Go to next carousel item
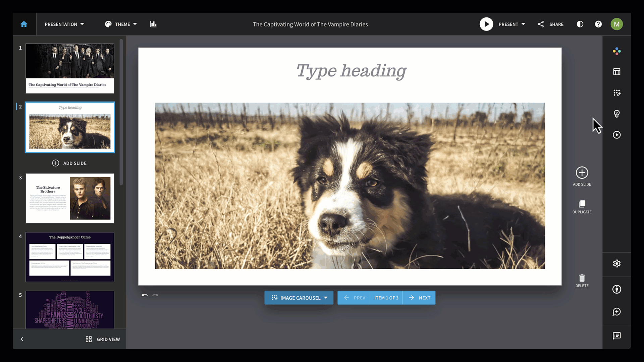Viewport: 644px width, 362px height. tap(419, 298)
